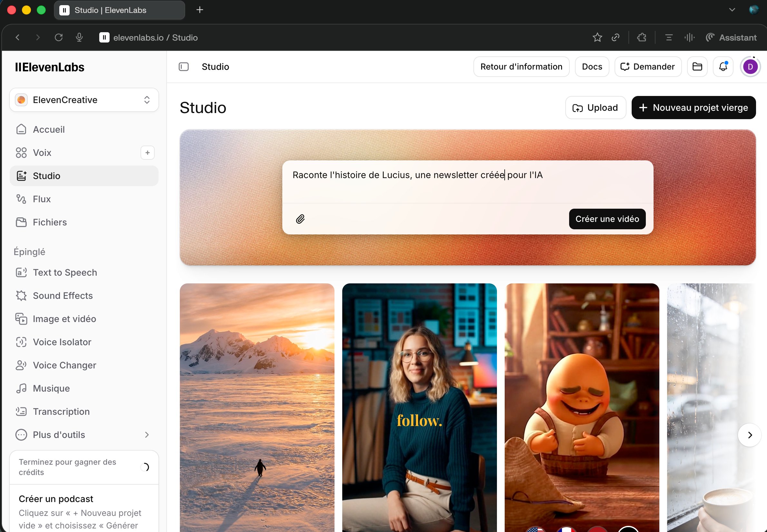Open the orange cartoon character template
Viewport: 767px width, 532px height.
point(582,408)
